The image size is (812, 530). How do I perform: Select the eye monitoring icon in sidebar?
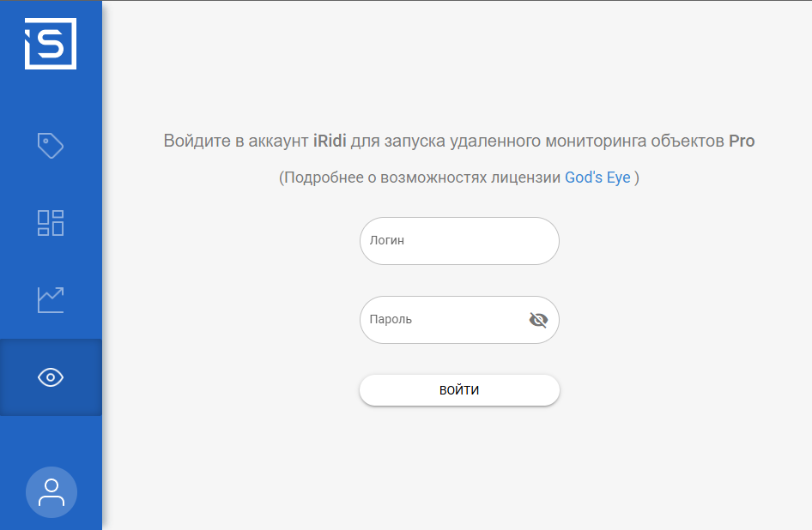pyautogui.click(x=51, y=377)
